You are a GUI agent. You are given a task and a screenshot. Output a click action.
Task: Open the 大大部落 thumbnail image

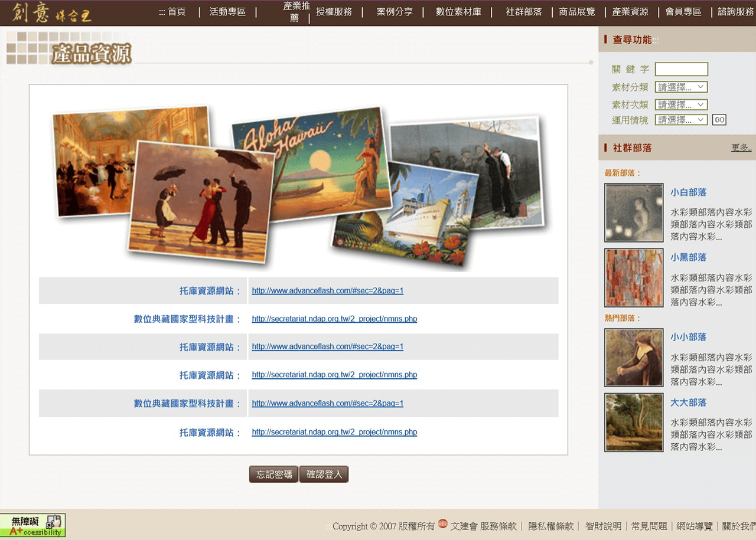tap(634, 423)
